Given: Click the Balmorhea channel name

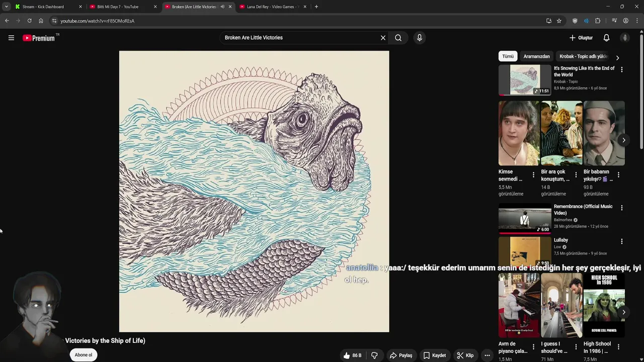Looking at the screenshot, I should pyautogui.click(x=563, y=220).
